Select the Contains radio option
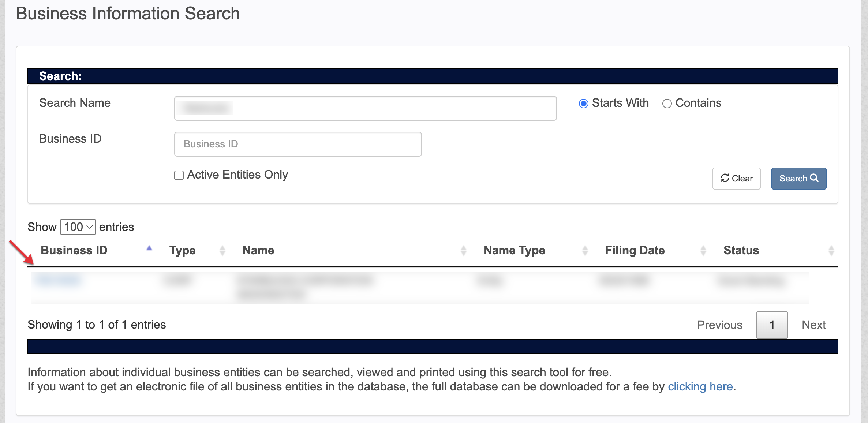The width and height of the screenshot is (868, 423). [667, 104]
